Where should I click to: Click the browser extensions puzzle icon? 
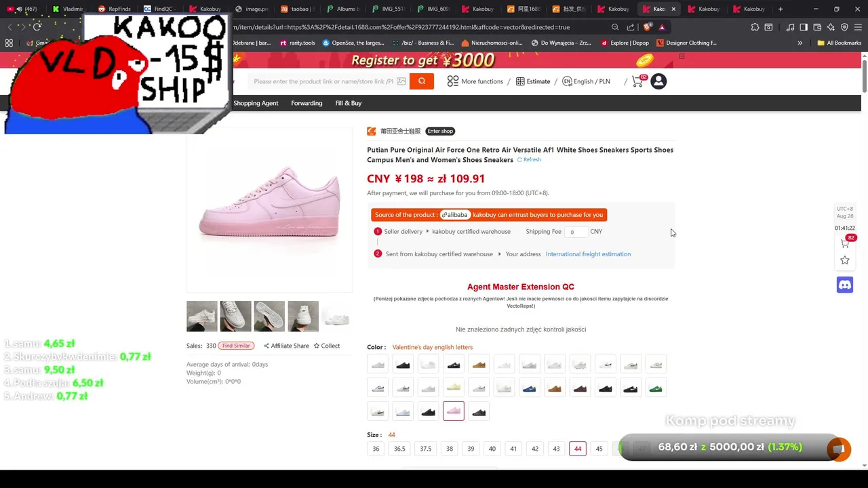[x=755, y=27]
